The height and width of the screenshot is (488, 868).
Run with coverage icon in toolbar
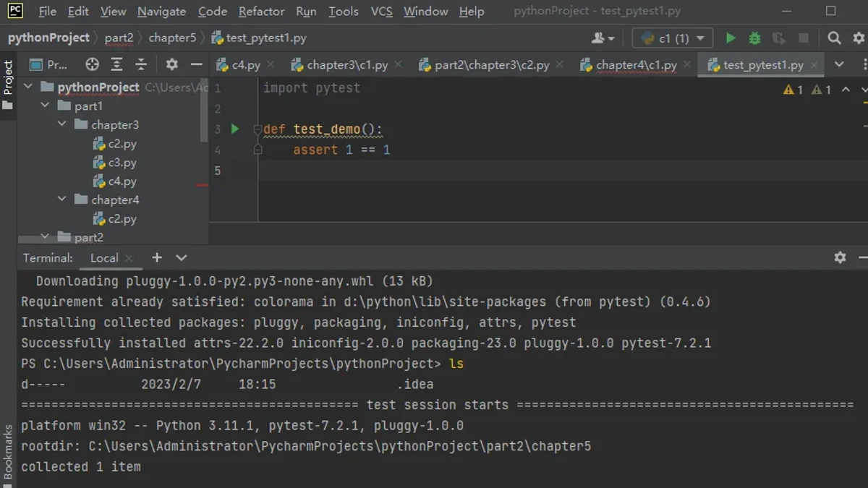click(779, 38)
